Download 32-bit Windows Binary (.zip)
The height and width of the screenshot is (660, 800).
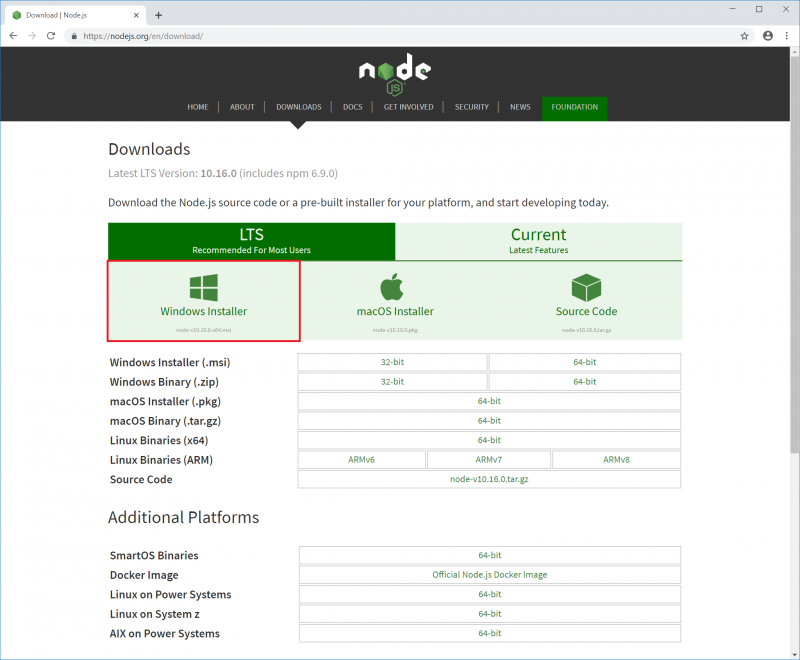392,382
